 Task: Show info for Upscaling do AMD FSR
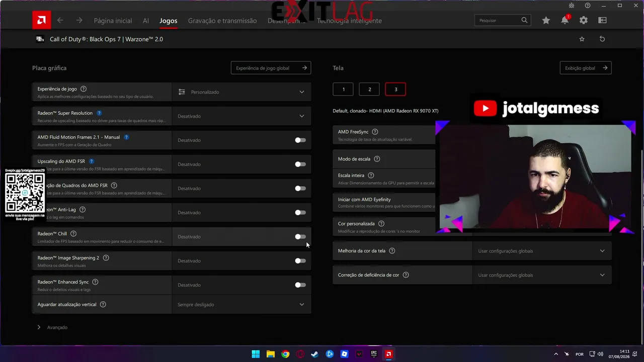point(92,161)
